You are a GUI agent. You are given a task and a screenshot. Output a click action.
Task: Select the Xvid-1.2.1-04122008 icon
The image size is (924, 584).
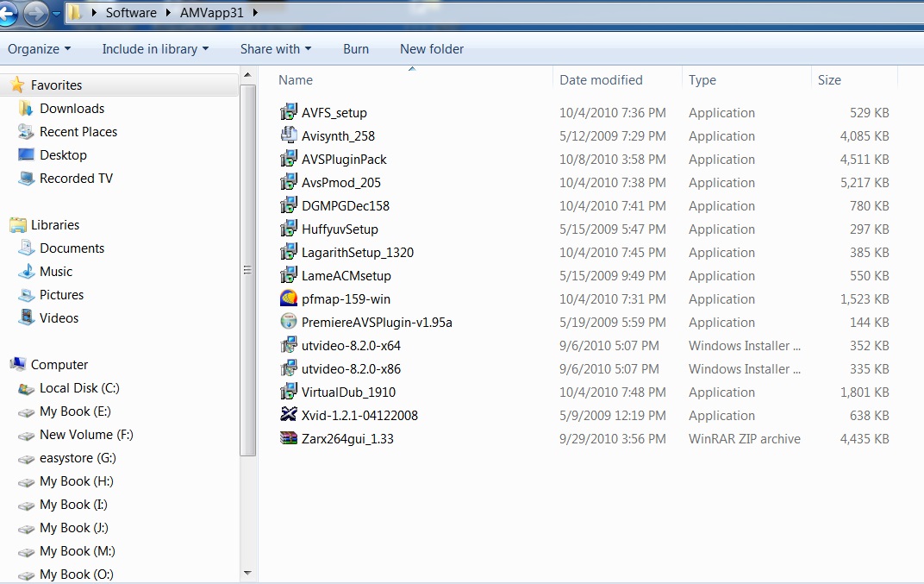[x=288, y=415]
